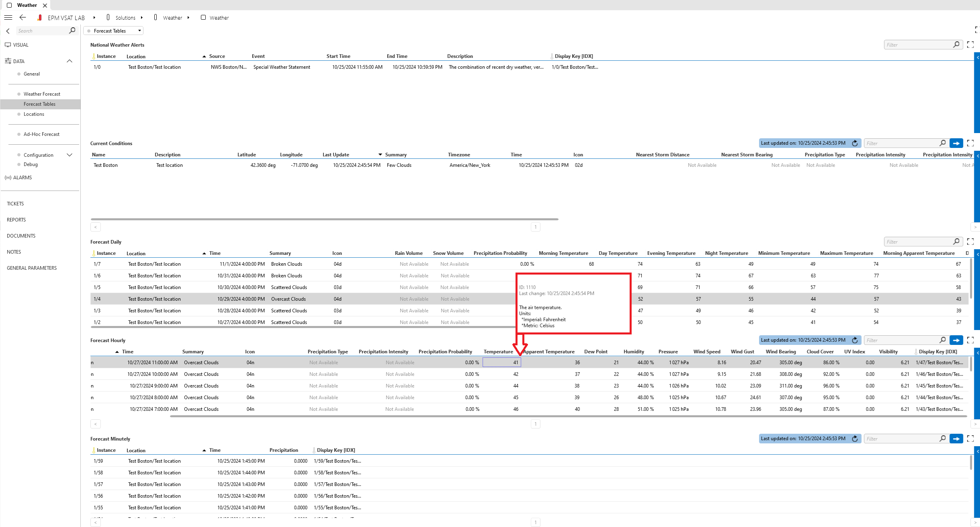The image size is (980, 527).
Task: Click the EPM VSAT LAB red logo icon
Action: click(39, 18)
